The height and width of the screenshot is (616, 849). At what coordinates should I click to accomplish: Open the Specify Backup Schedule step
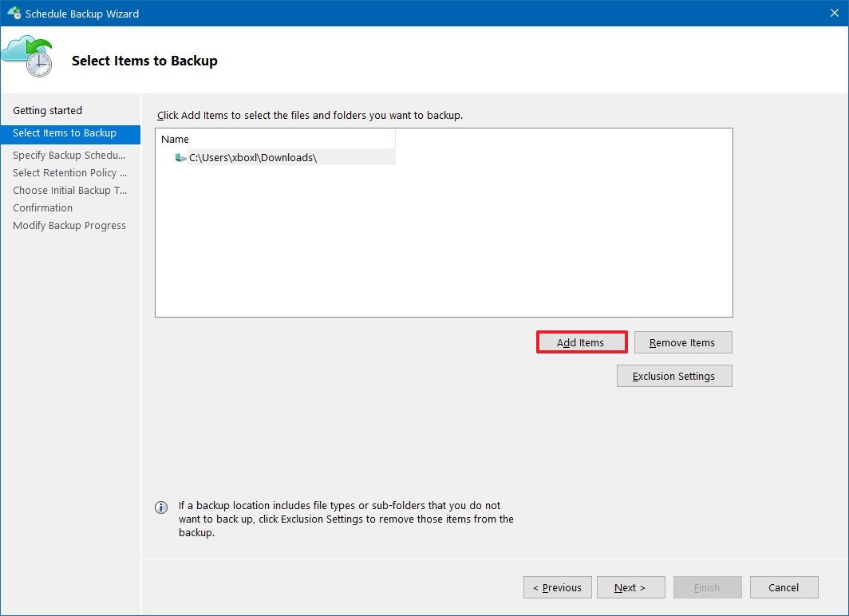[69, 155]
